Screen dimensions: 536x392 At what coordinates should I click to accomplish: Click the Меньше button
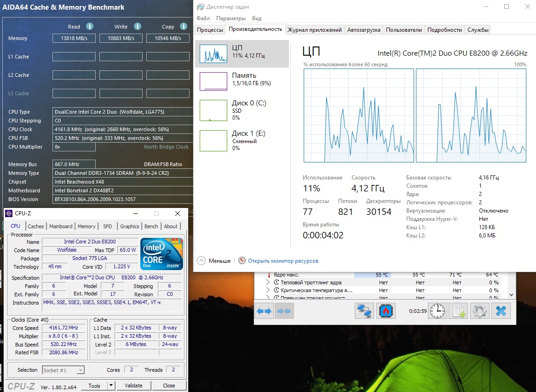[214, 261]
